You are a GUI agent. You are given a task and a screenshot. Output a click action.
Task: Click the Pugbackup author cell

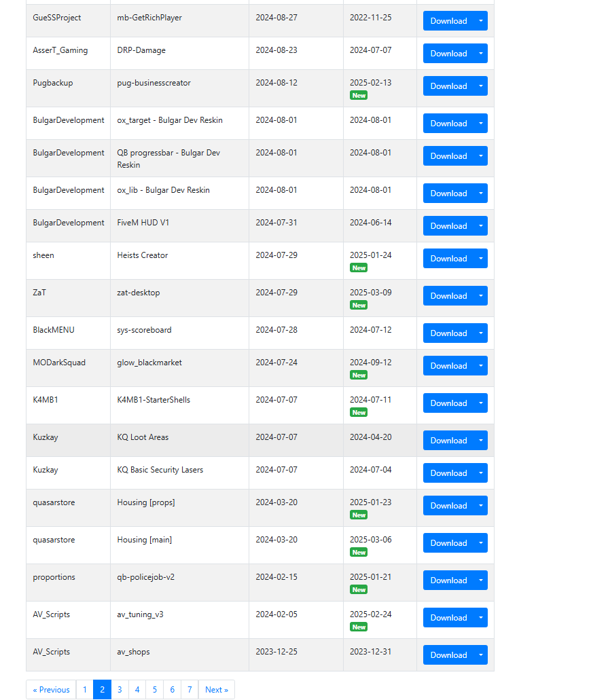[69, 88]
